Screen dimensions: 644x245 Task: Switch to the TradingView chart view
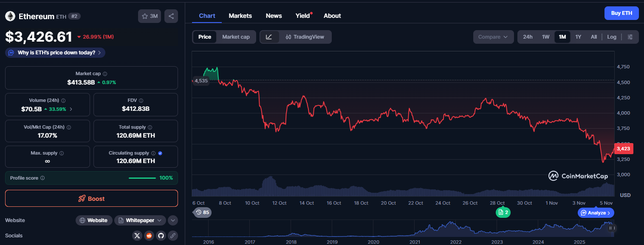[305, 37]
